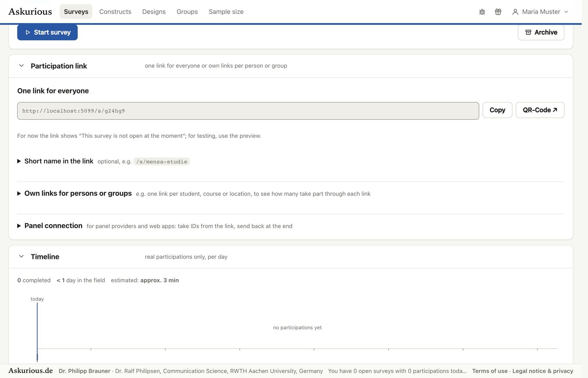Click the today marker in timeline
The width and height of the screenshot is (588, 378).
coord(37,299)
